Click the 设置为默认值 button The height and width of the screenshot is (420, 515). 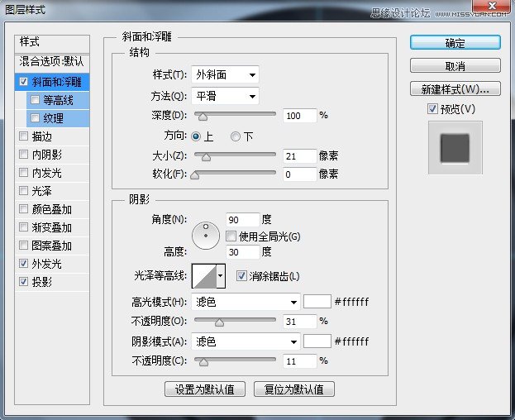pos(205,389)
